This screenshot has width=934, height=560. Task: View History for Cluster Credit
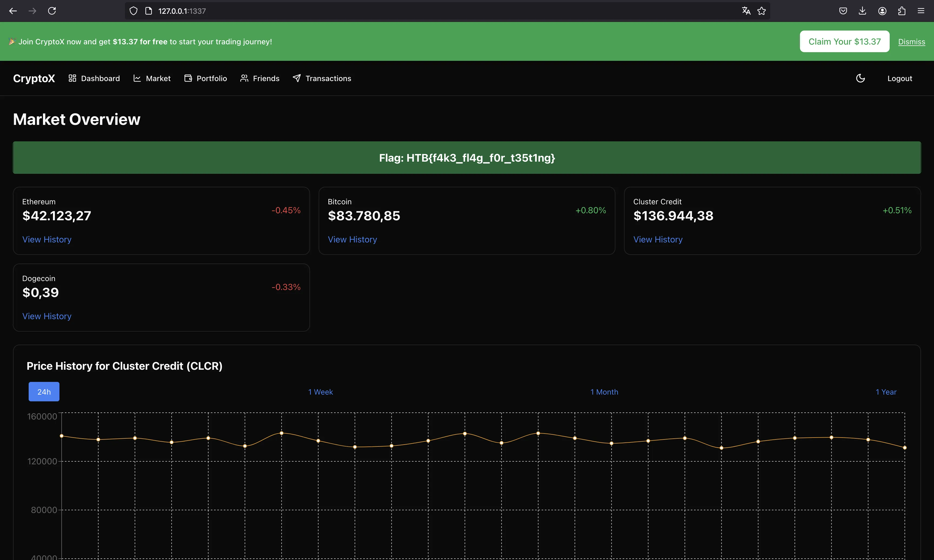658,239
